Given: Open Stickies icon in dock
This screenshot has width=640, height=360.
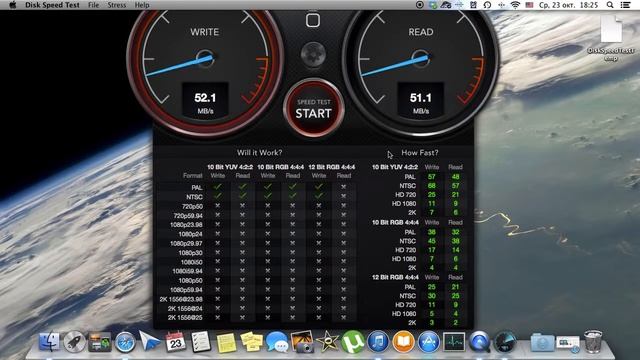Looking at the screenshot, I should pyautogui.click(x=251, y=342).
